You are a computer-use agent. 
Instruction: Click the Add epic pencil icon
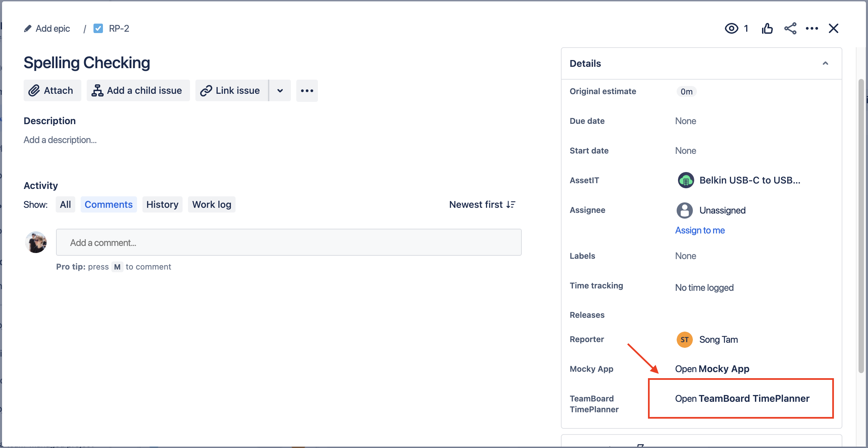point(28,29)
